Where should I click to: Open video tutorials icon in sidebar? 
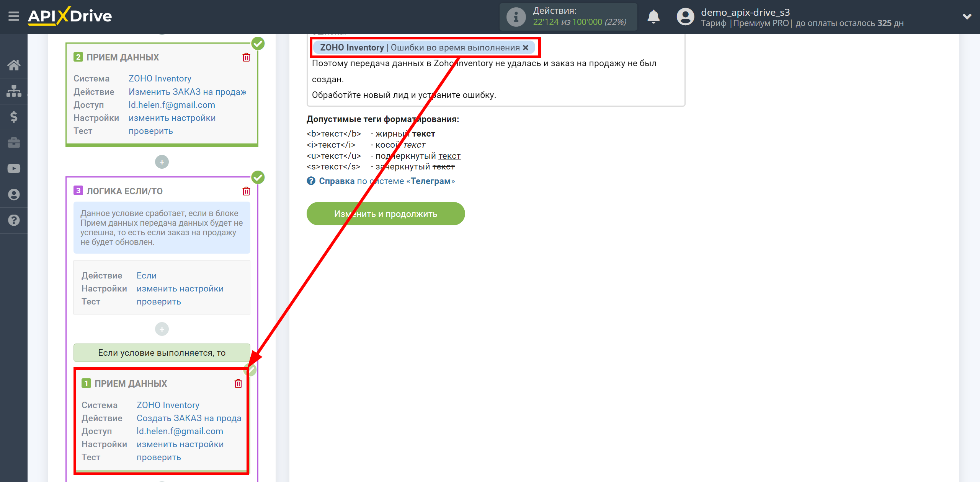pos(14,168)
